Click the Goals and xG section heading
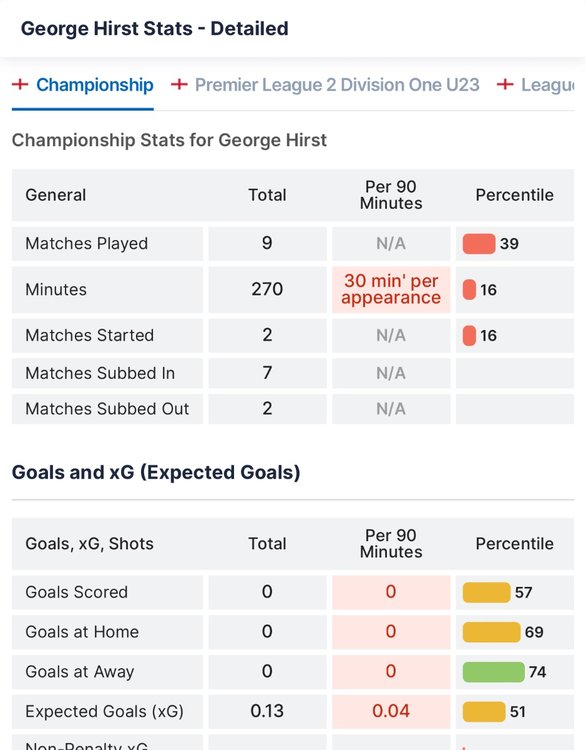The width and height of the screenshot is (586, 750). [156, 472]
